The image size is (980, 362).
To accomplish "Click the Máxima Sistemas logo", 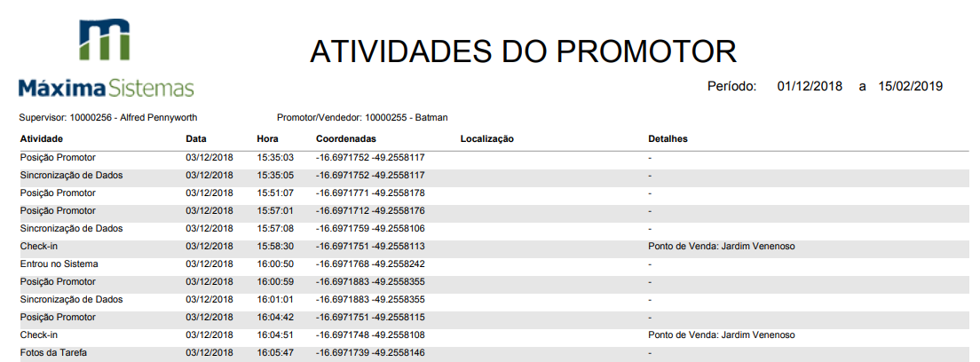I will (x=106, y=57).
